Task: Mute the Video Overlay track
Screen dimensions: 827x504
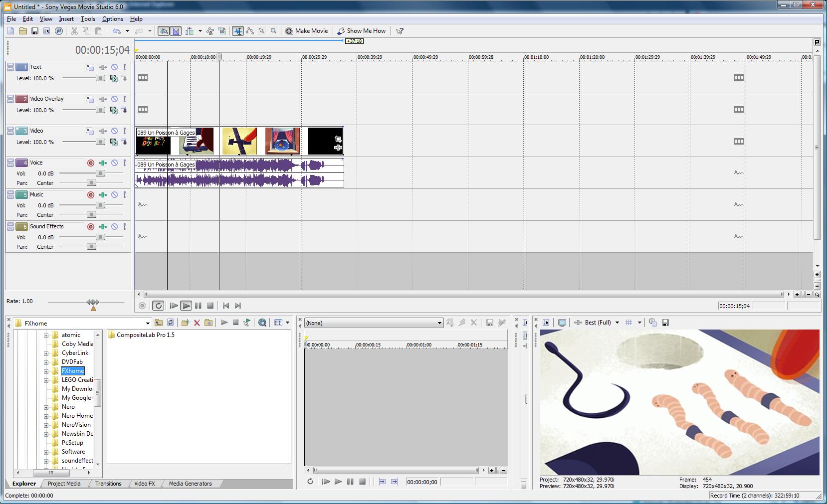Action: 114,99
